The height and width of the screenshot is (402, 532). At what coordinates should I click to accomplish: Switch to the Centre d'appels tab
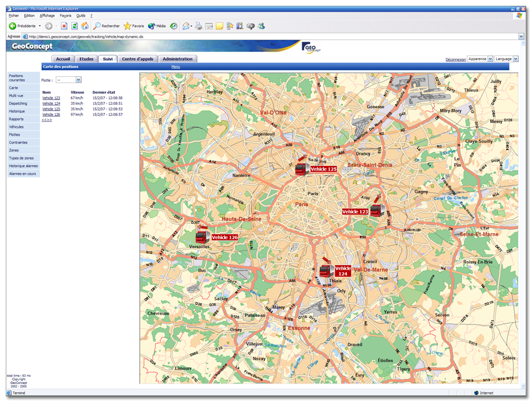pyautogui.click(x=137, y=59)
